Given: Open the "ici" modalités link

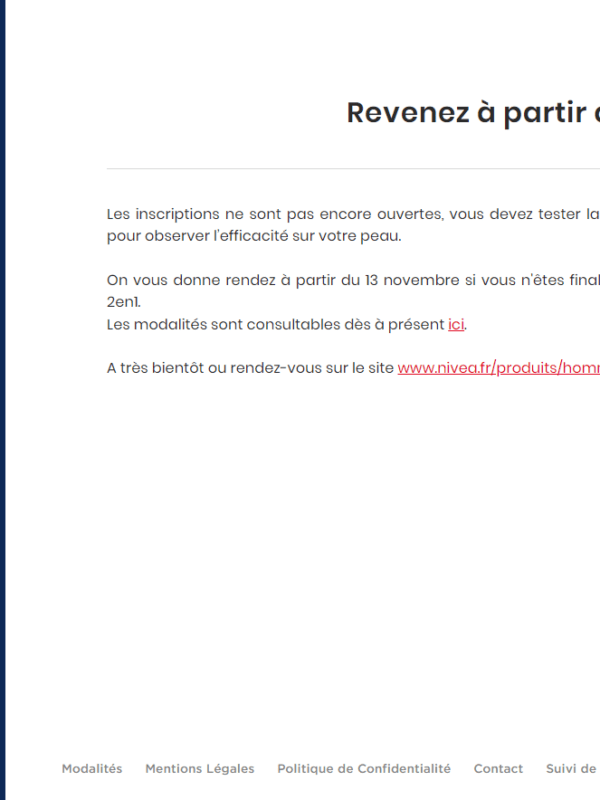Looking at the screenshot, I should 456,324.
